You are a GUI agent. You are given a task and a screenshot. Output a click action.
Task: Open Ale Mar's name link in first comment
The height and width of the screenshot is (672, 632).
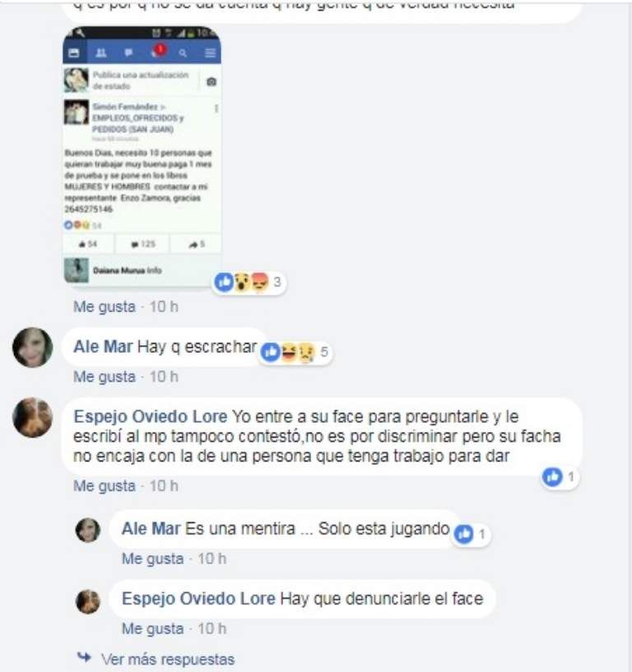(x=103, y=347)
